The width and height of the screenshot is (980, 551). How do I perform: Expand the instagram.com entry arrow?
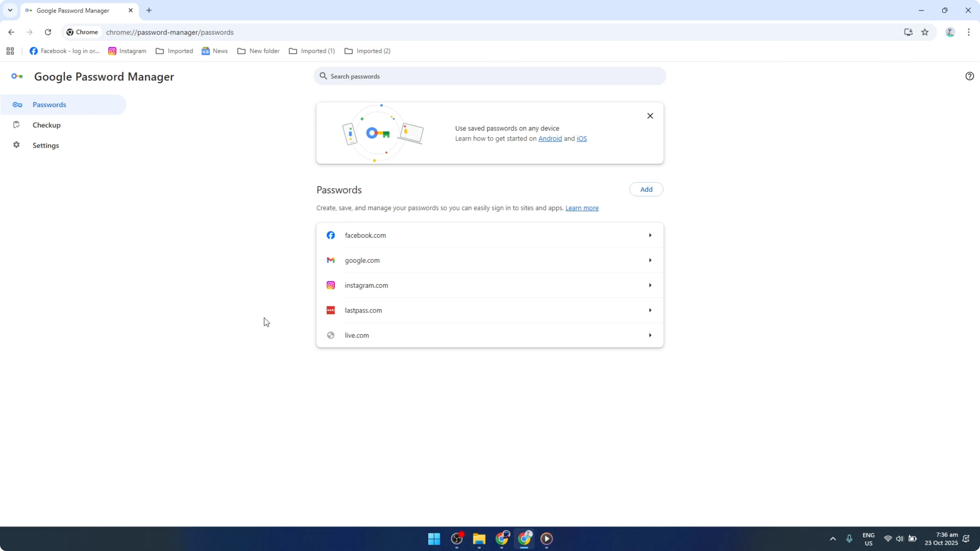[x=650, y=285]
